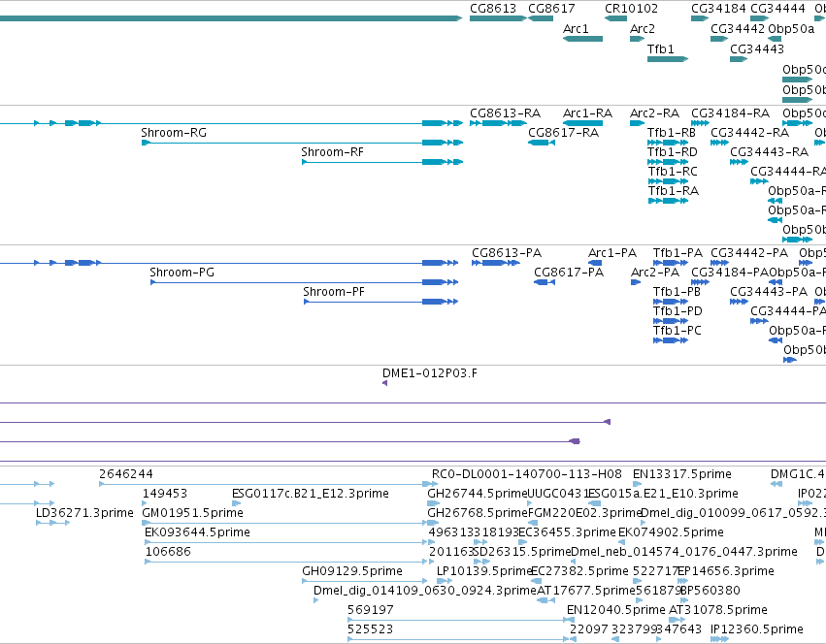Select the CG34444 gene label
The height and width of the screenshot is (644, 826).
pyautogui.click(x=777, y=9)
